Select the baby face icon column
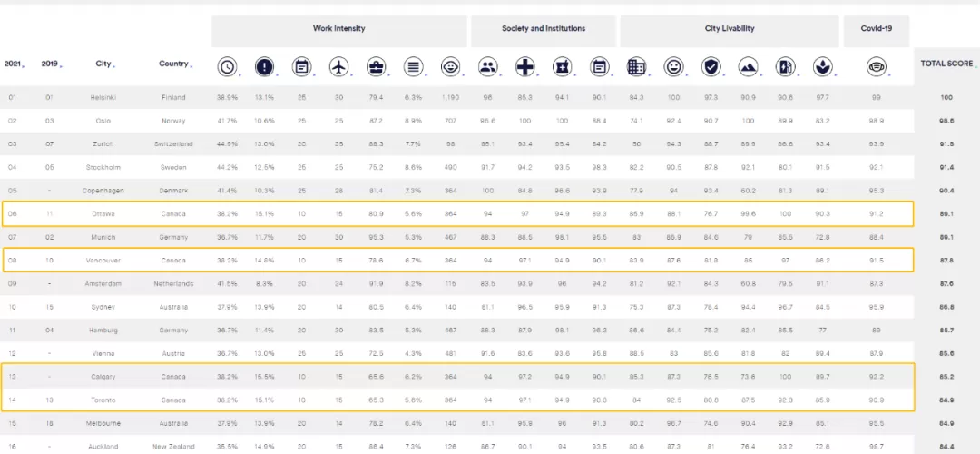The image size is (980, 454). coord(450,66)
